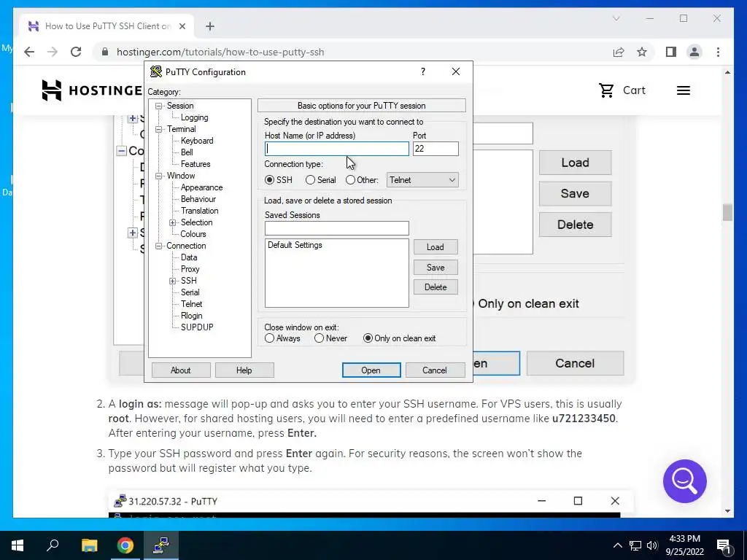Collapse the Window tree node
Image resolution: width=747 pixels, height=560 pixels.
[158, 176]
